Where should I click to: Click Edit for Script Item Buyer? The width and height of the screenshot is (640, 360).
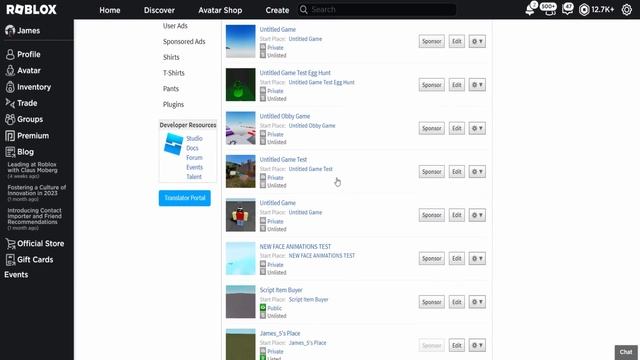point(457,302)
